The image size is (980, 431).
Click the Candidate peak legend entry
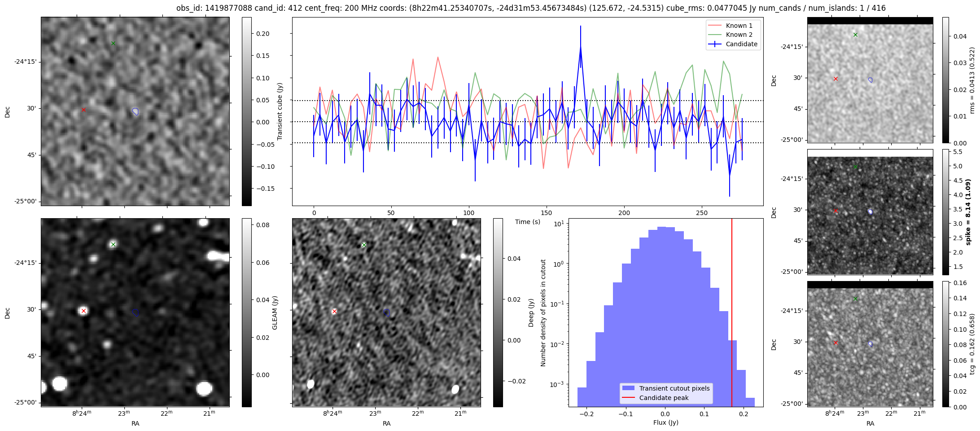point(664,398)
